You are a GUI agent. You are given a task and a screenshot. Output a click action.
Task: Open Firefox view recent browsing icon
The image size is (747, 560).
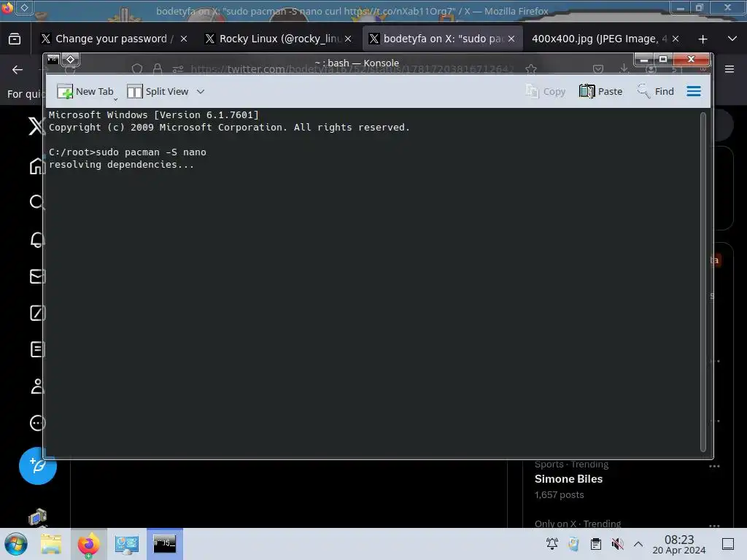[15, 39]
